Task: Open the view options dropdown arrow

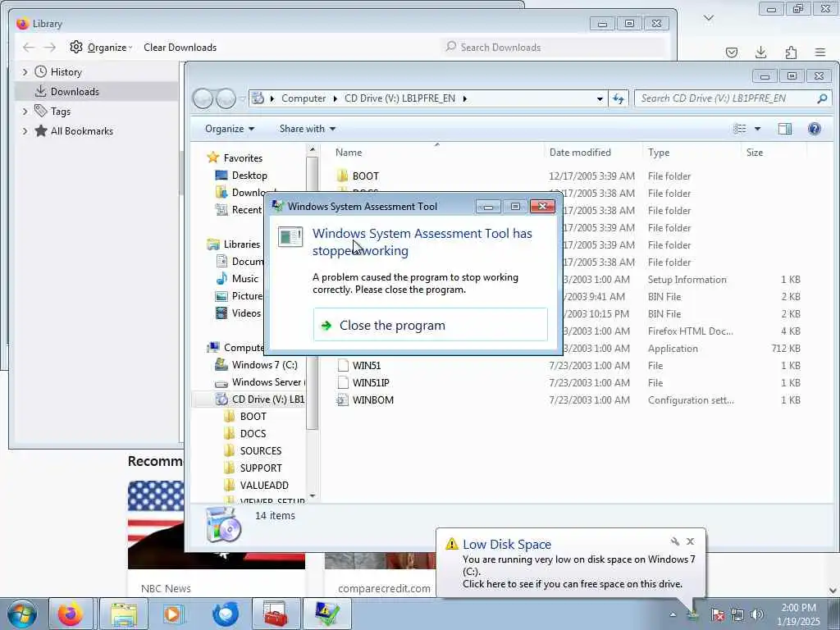Action: click(757, 129)
